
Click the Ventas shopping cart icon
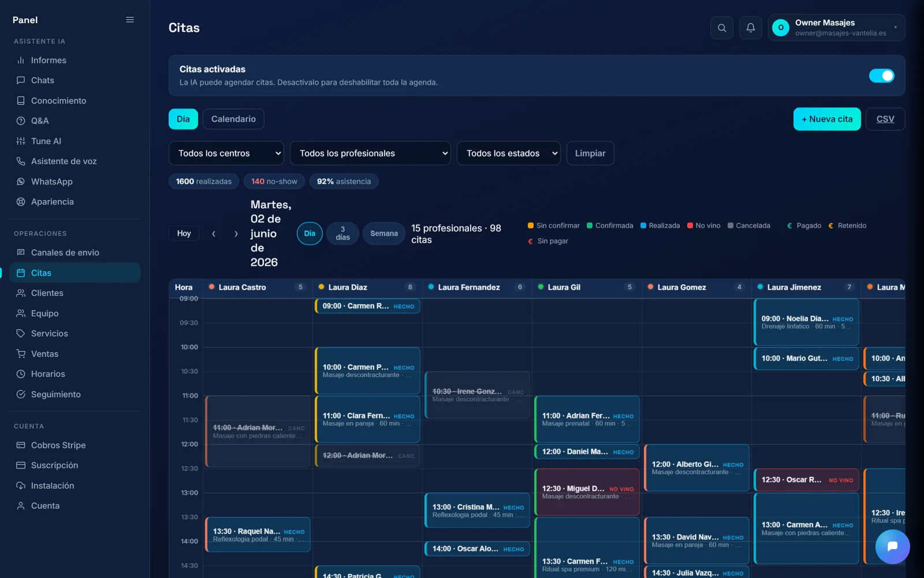[x=21, y=354]
